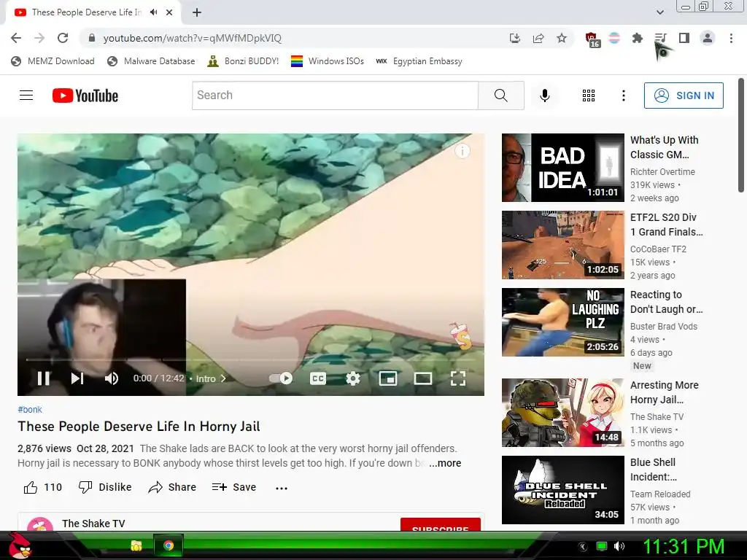
Task: Switch to theater mode
Action: coord(422,378)
